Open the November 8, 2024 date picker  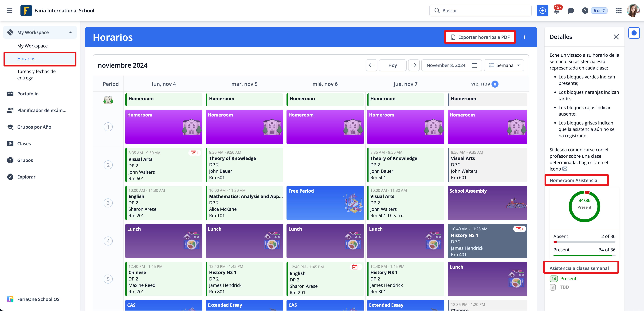451,65
